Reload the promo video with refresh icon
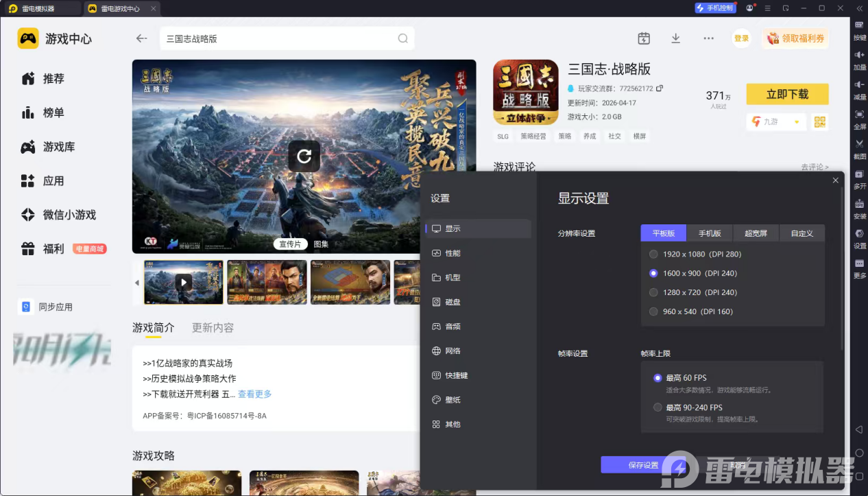This screenshot has height=496, width=868. click(x=304, y=156)
